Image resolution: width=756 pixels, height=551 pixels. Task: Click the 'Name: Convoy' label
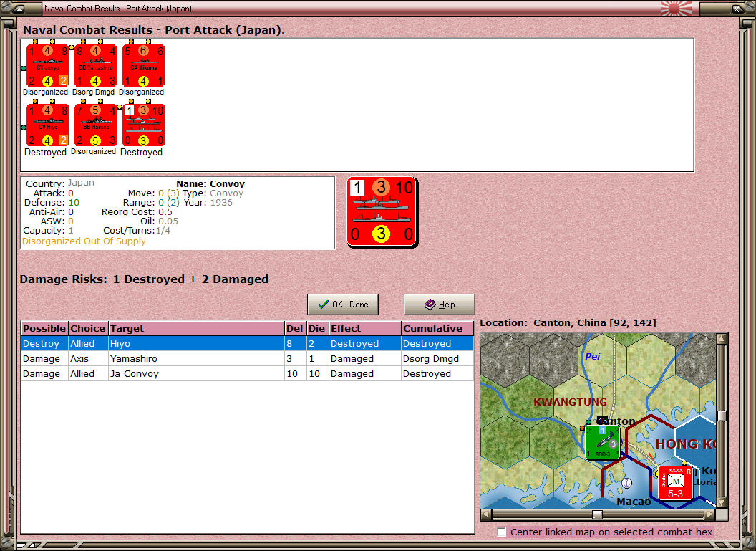[x=210, y=184]
